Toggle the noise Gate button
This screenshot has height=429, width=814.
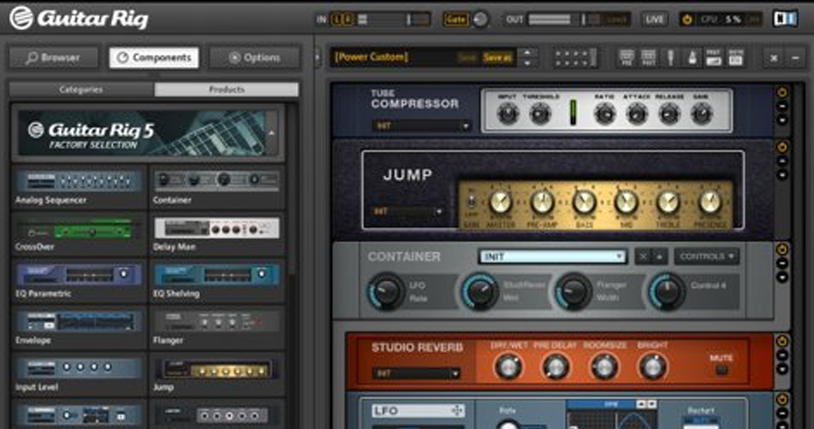click(x=456, y=19)
